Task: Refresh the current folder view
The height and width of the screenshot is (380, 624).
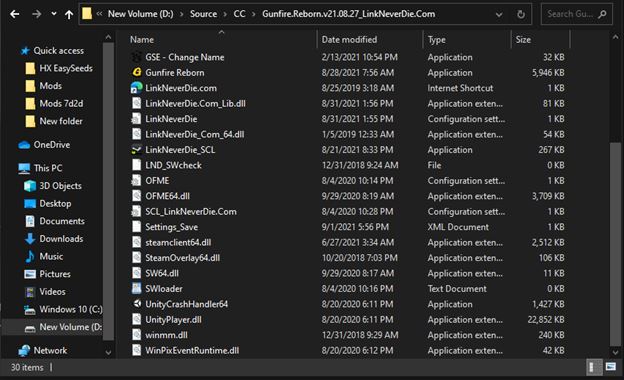Action: tap(521, 15)
